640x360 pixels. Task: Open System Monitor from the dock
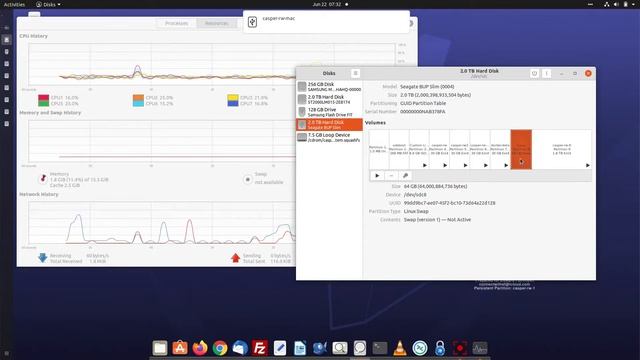tap(480, 348)
